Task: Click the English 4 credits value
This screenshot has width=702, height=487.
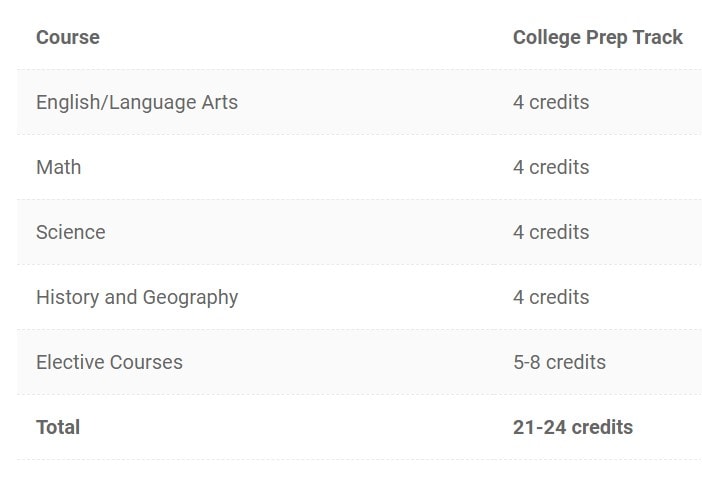Action: (x=551, y=103)
